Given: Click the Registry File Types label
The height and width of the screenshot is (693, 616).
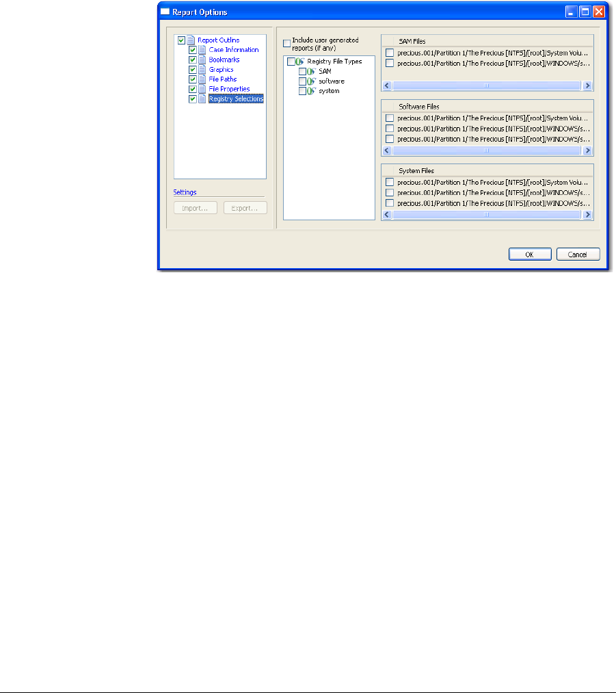Looking at the screenshot, I should click(x=334, y=62).
